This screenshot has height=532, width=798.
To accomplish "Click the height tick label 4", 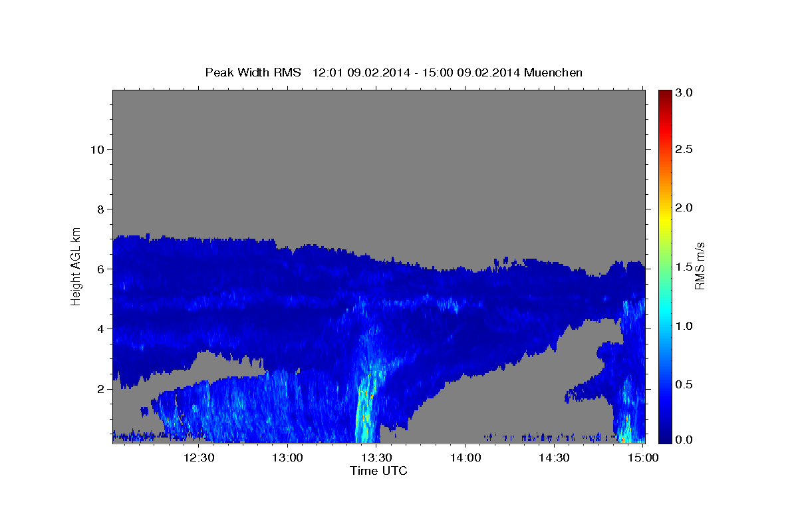I will click(x=101, y=329).
